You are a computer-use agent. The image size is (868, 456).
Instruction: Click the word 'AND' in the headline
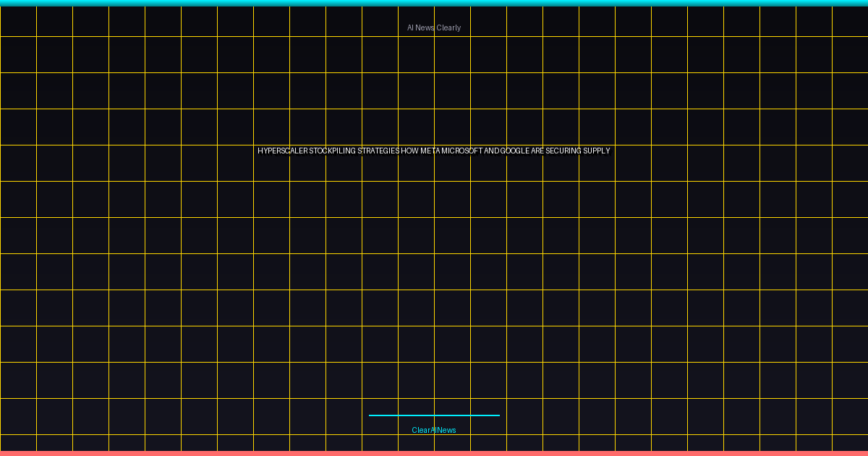491,151
